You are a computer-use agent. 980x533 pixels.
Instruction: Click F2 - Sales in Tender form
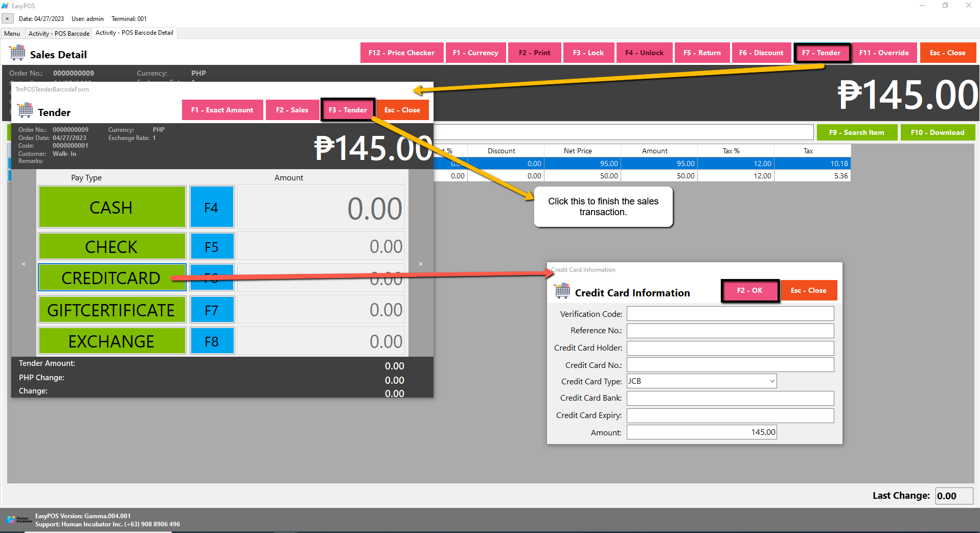(292, 110)
